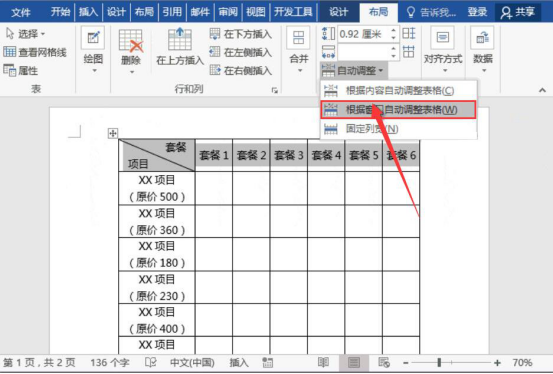Click the 查看网格线 (view gridlines) button

[x=35, y=52]
